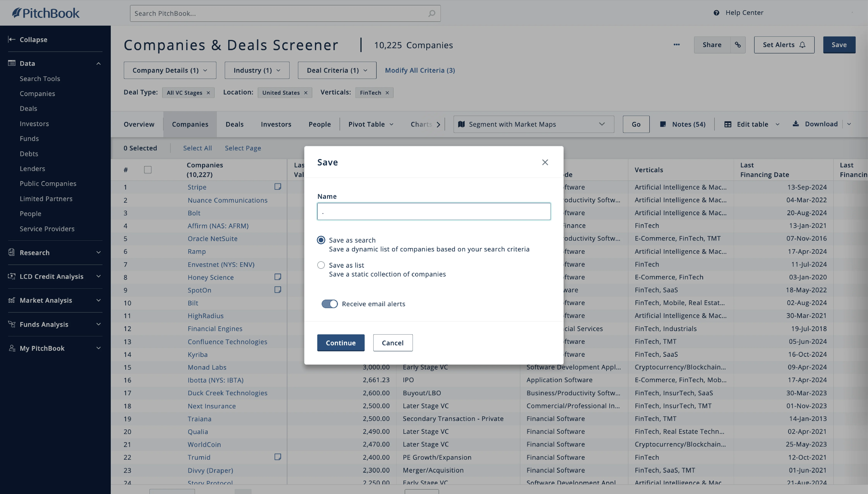This screenshot has height=494, width=868.
Task: Remove the United States location filter
Action: click(x=306, y=93)
